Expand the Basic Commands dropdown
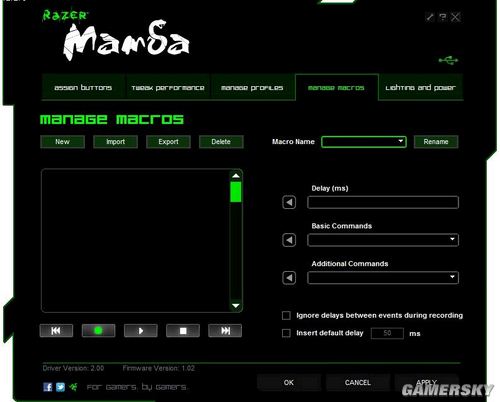This screenshot has height=402, width=500. click(383, 240)
